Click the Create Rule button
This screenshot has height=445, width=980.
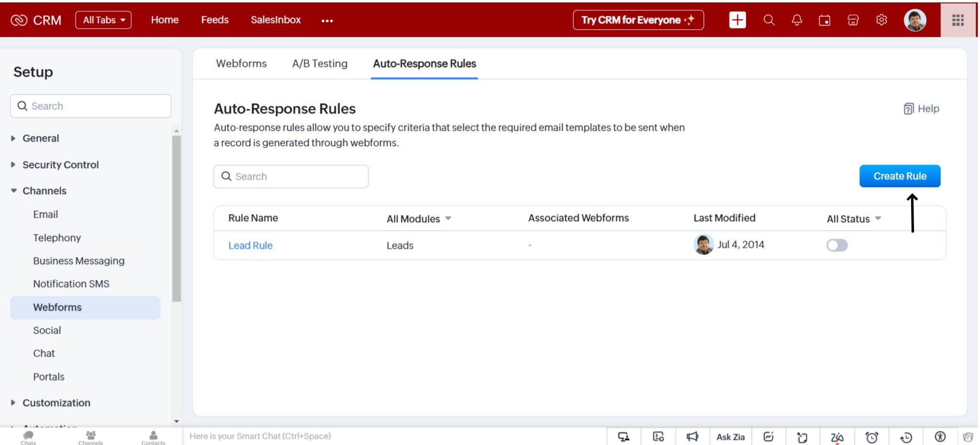tap(900, 176)
